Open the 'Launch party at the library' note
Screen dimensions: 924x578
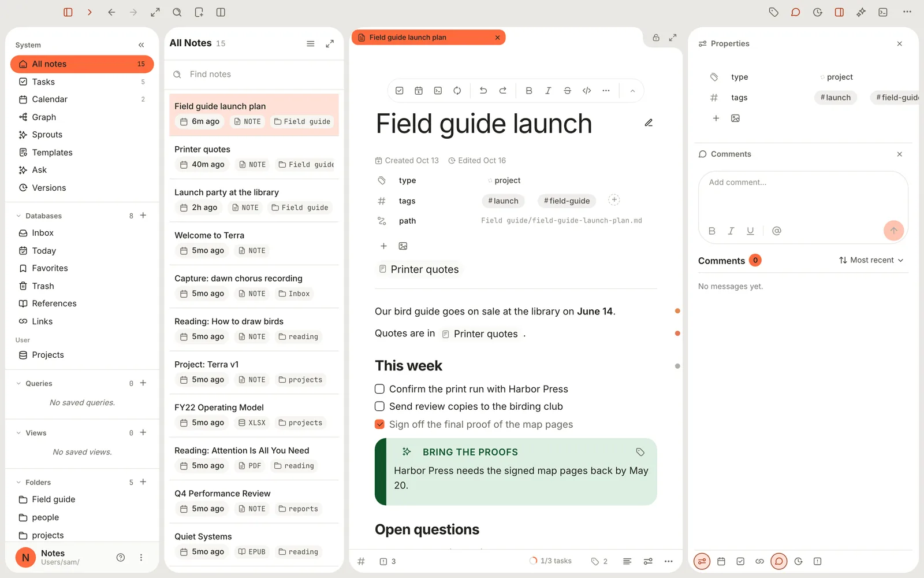(254, 201)
